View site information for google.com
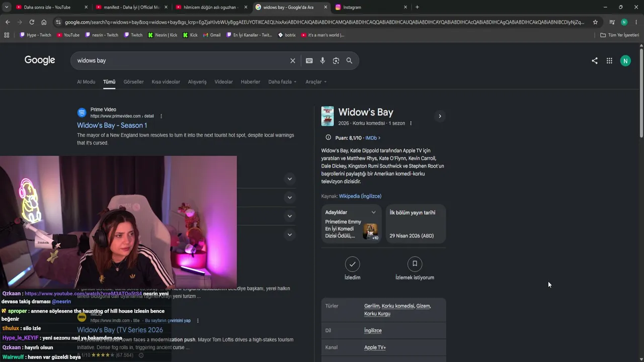Screen dimensions: 644x362 point(58,22)
